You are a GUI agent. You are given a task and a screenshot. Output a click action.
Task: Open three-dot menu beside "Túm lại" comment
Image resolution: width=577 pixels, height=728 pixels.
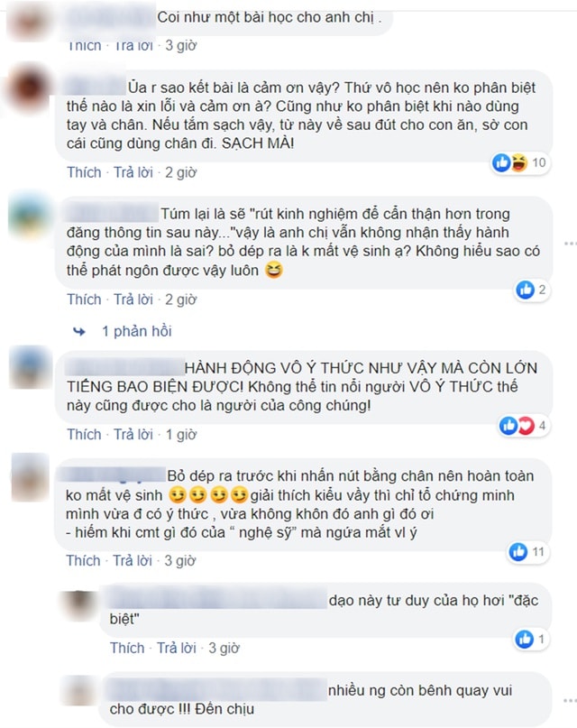pos(570,244)
